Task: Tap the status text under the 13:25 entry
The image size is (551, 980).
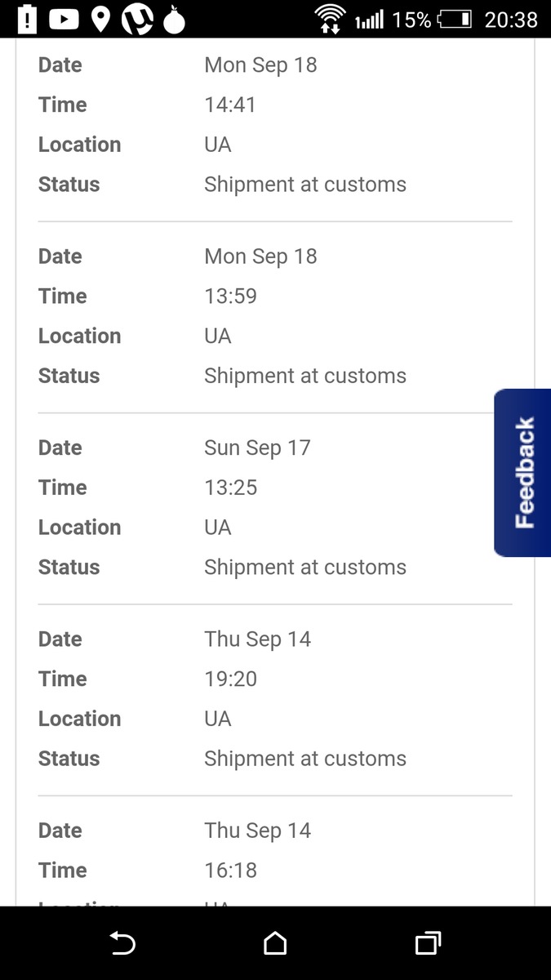Action: click(x=305, y=567)
